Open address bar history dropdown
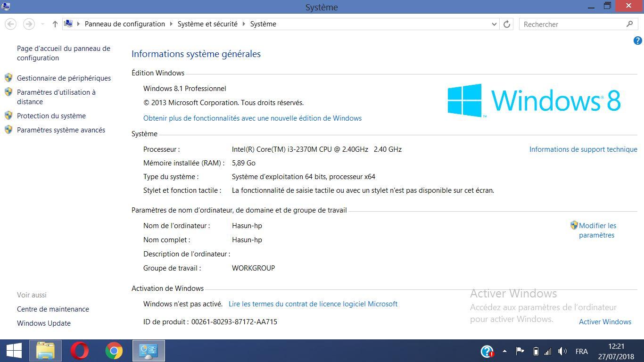644x362 pixels. (494, 24)
